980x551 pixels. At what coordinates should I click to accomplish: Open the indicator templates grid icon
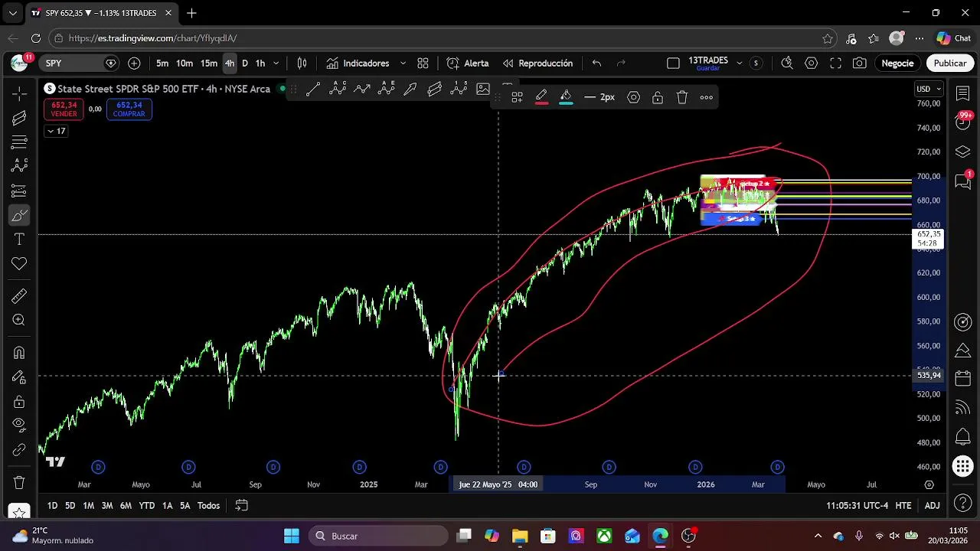[423, 64]
